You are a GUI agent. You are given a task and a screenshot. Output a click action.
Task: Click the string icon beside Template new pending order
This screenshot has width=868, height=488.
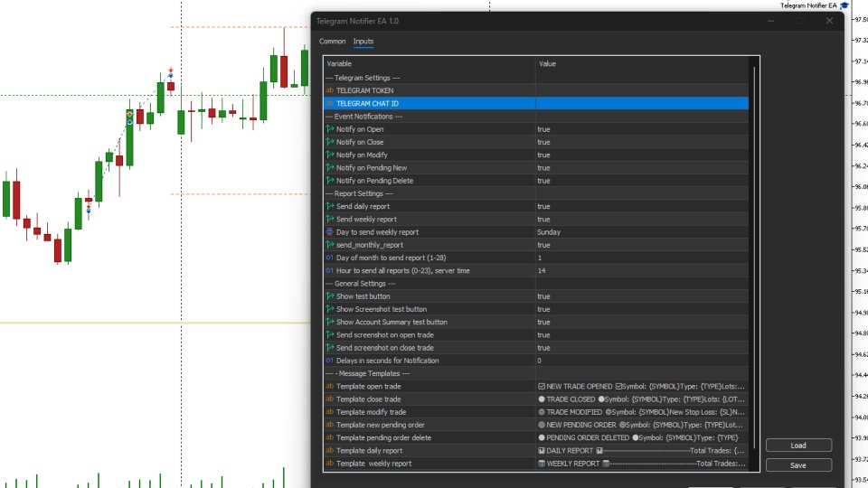[x=330, y=425]
